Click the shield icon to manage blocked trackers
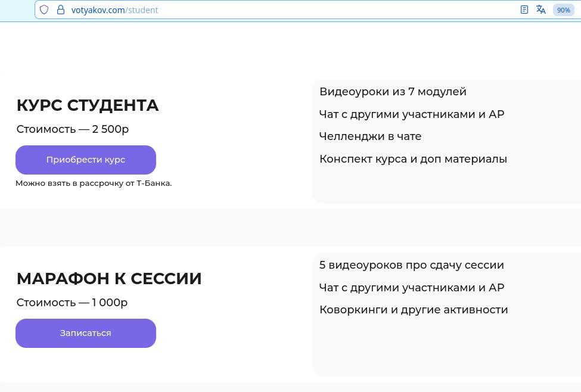This screenshot has height=392, width=581. [x=44, y=10]
